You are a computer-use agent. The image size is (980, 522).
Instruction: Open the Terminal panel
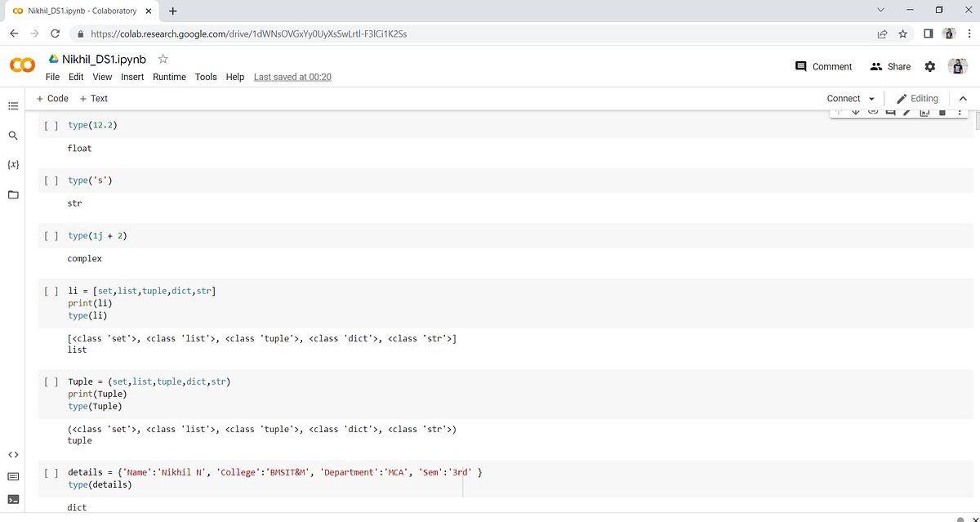point(12,498)
